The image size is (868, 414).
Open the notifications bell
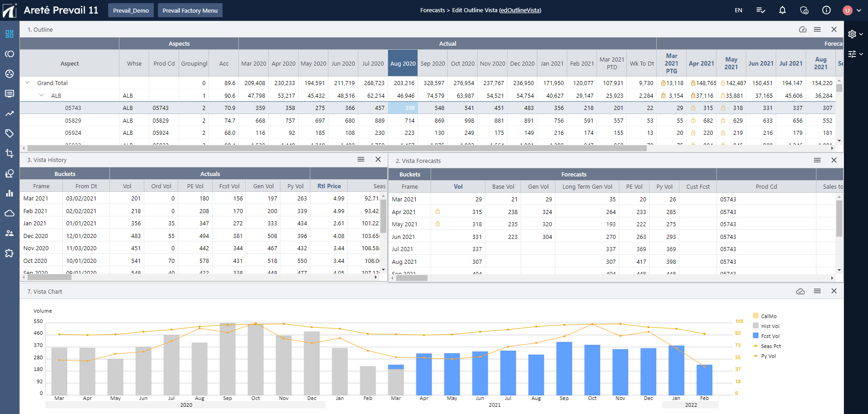[x=782, y=10]
